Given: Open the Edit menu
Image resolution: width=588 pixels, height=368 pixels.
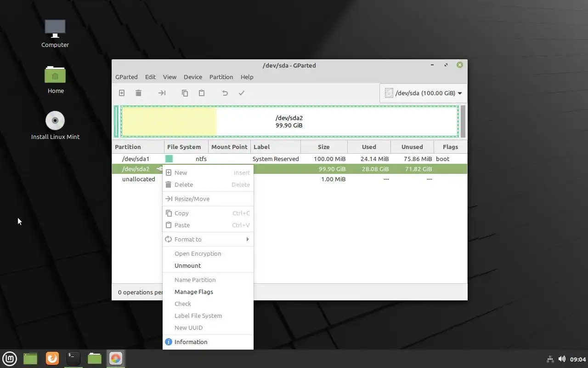Looking at the screenshot, I should pyautogui.click(x=150, y=77).
